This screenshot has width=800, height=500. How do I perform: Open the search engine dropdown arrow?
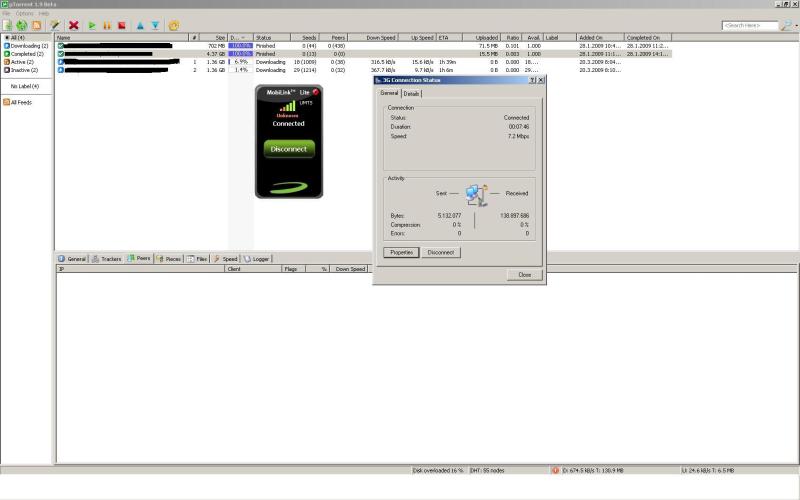tap(791, 25)
